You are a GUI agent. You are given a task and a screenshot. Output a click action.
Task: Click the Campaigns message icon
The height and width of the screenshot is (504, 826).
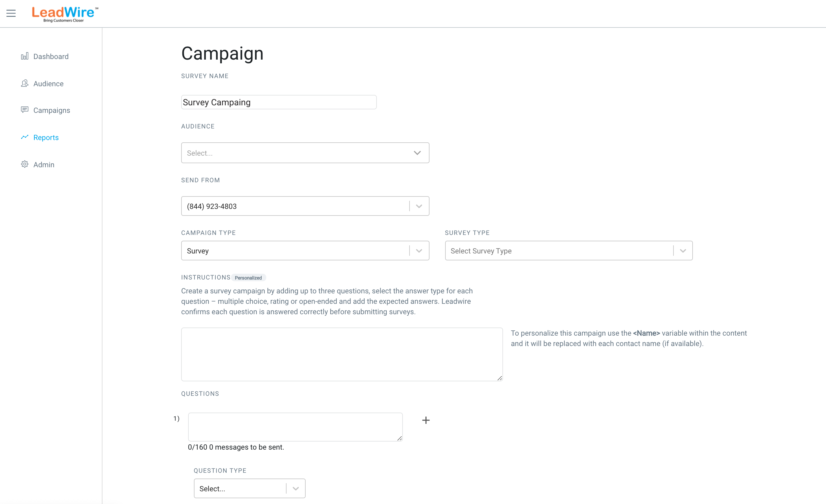(x=25, y=110)
